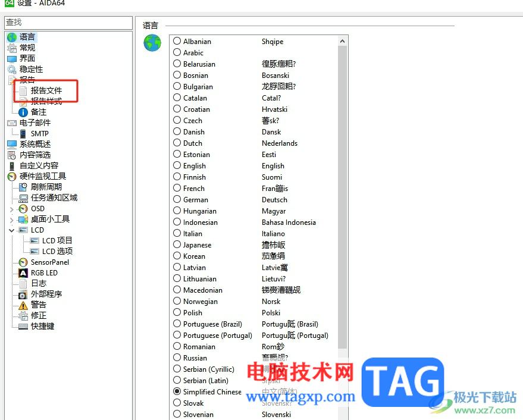The image size is (523, 420).
Task: Click the Finnish language label
Action: pyautogui.click(x=195, y=177)
